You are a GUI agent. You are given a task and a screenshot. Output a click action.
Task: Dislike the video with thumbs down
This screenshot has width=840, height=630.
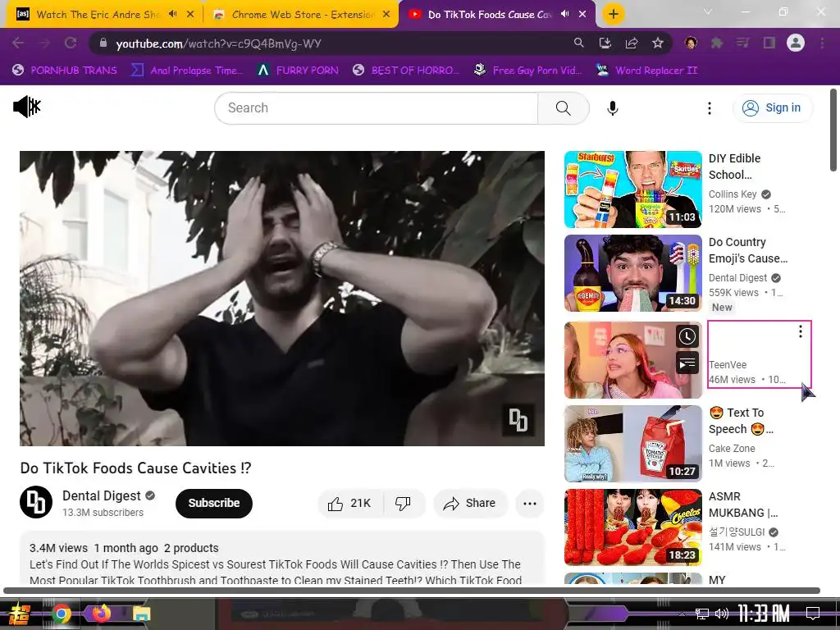(x=404, y=503)
